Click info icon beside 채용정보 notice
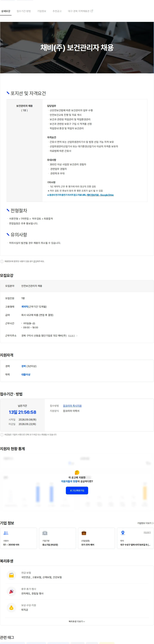Screen dimensions: 154x644 2,261
